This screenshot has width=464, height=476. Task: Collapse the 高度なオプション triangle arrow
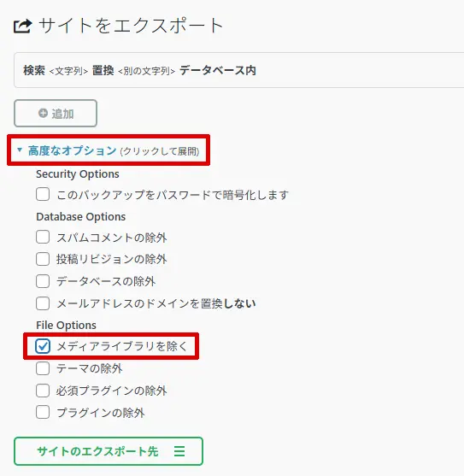click(20, 150)
